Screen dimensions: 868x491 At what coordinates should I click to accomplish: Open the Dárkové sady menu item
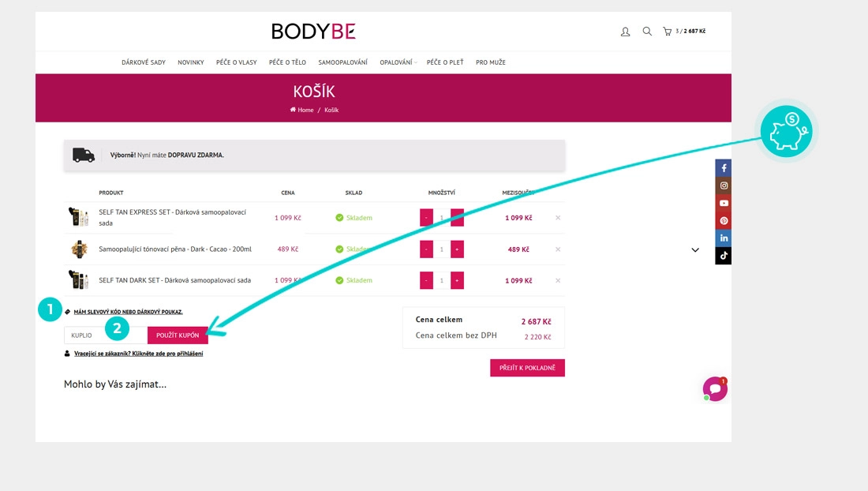pos(144,62)
